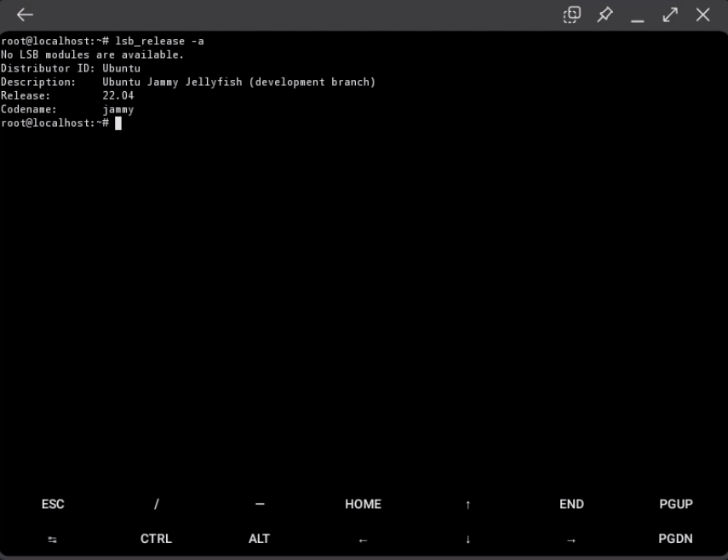Click the 'lsb_release -a' command text

click(159, 42)
